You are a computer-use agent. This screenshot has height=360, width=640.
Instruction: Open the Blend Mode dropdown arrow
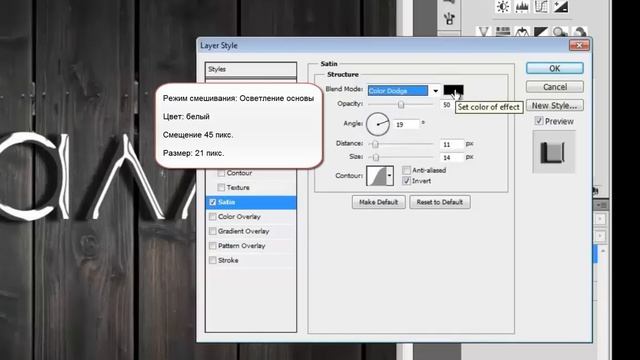(x=436, y=91)
